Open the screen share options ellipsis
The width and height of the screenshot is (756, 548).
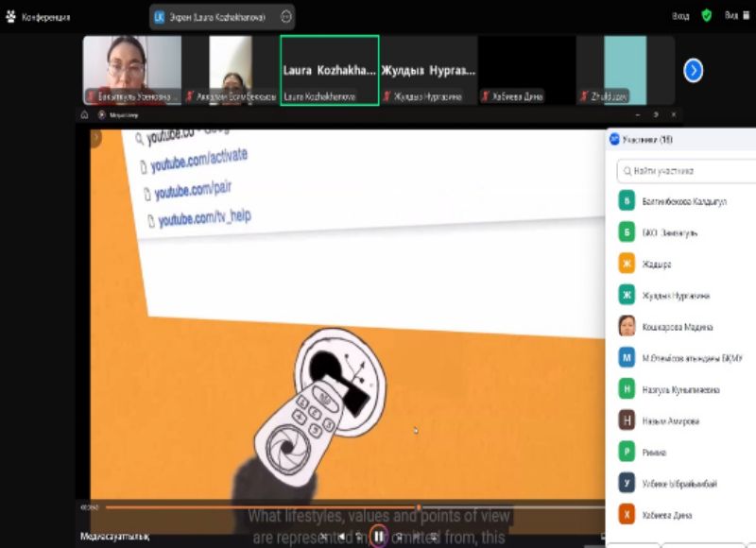click(x=285, y=16)
